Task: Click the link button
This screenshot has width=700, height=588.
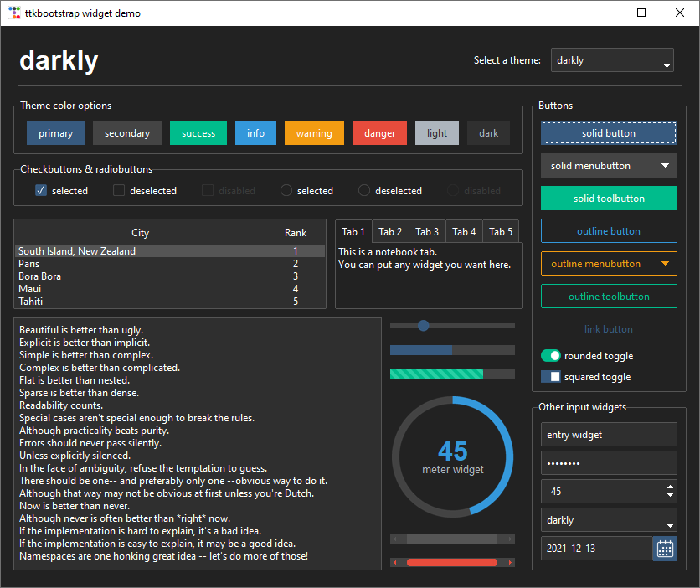Action: tap(609, 328)
